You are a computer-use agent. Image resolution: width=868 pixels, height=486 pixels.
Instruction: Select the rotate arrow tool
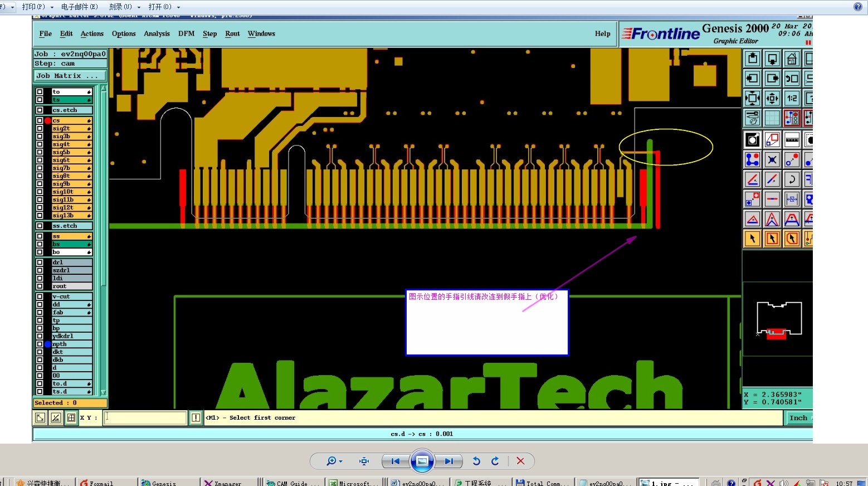(792, 179)
